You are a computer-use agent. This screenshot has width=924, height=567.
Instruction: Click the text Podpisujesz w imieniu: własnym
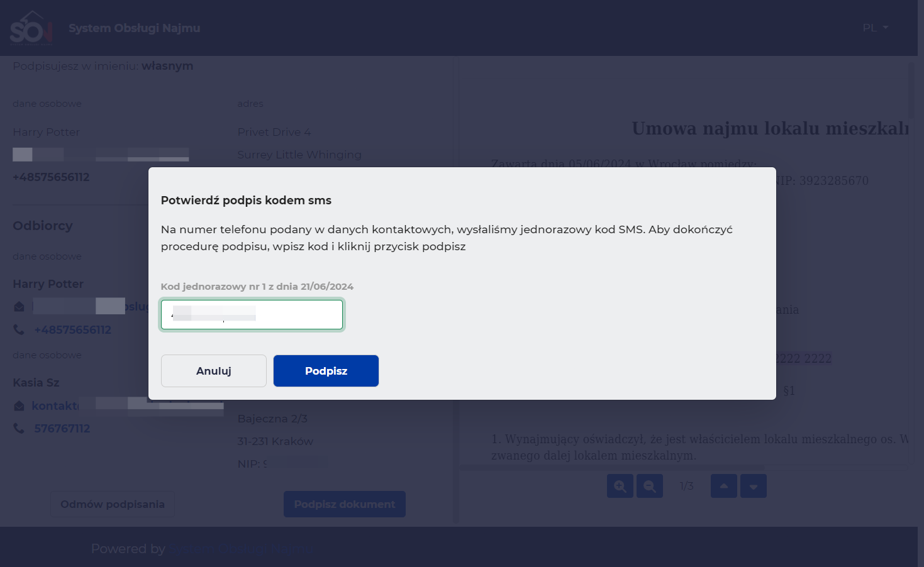pyautogui.click(x=103, y=66)
